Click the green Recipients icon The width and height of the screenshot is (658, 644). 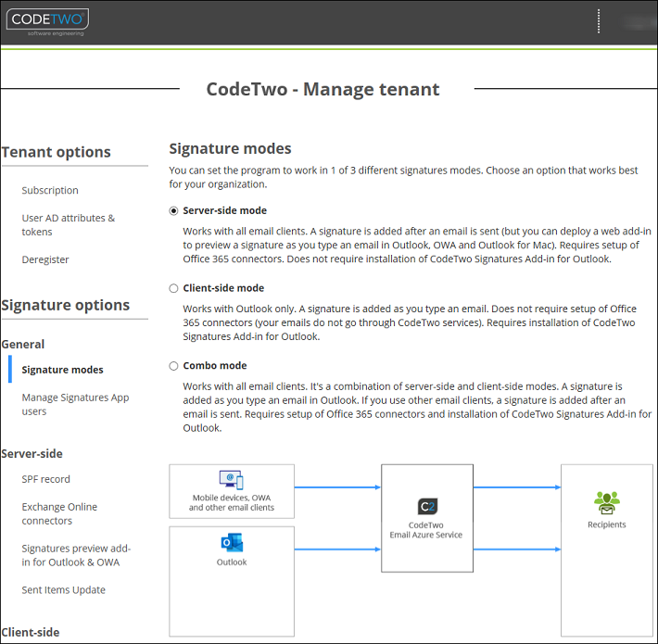click(607, 502)
